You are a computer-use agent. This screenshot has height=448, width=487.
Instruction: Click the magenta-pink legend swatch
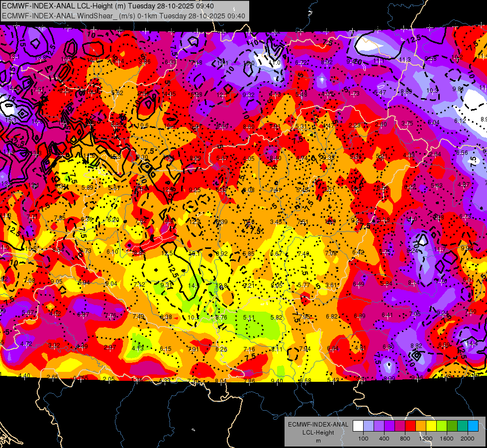pyautogui.click(x=400, y=426)
